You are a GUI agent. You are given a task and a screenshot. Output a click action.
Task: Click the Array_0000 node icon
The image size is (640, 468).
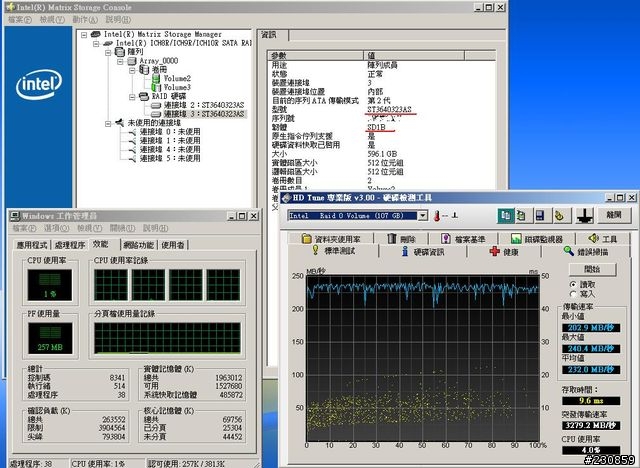tap(131, 61)
